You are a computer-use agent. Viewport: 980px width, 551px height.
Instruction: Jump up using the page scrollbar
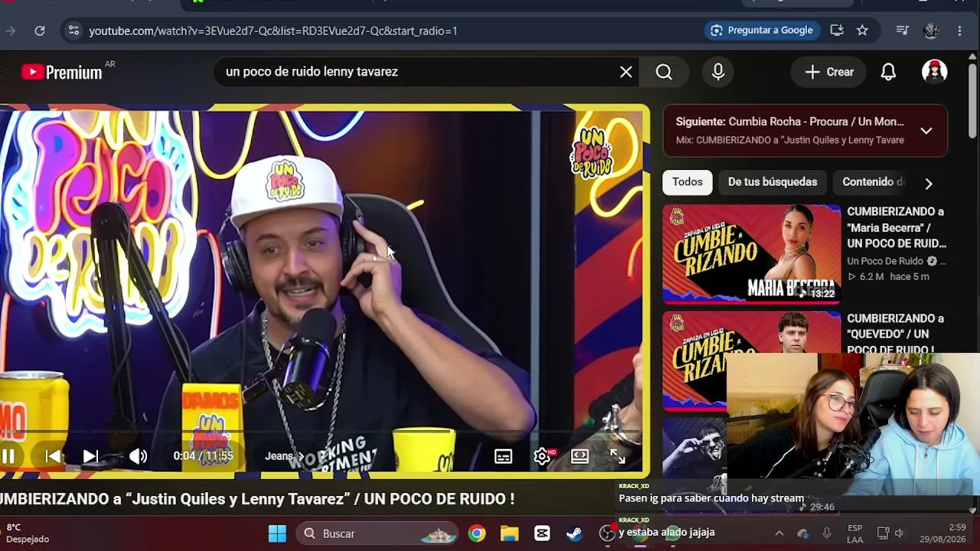pyautogui.click(x=973, y=56)
